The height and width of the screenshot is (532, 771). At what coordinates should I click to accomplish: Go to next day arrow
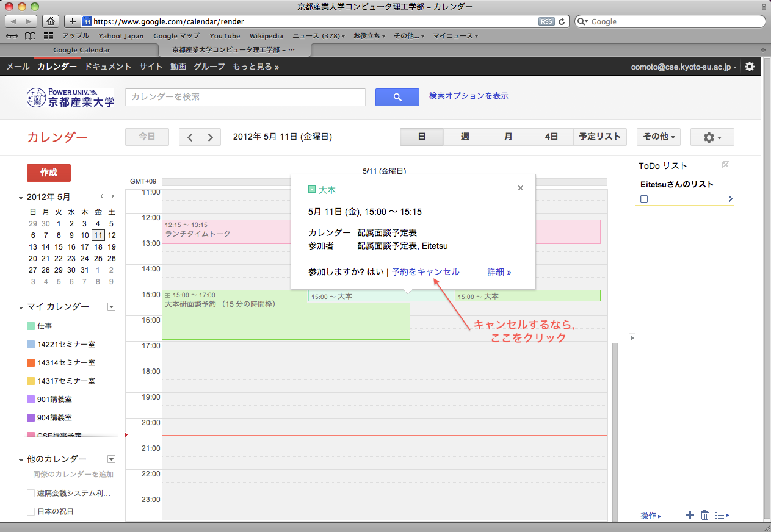(x=211, y=137)
